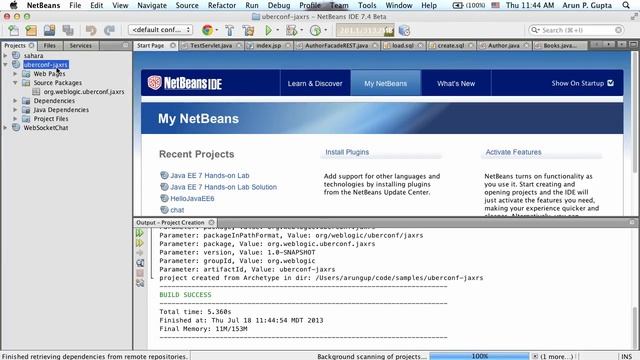Expand the sahara project node
The width and height of the screenshot is (640, 360).
5,55
